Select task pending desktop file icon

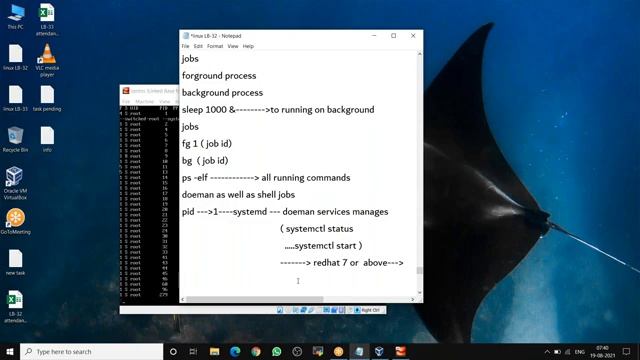click(47, 98)
